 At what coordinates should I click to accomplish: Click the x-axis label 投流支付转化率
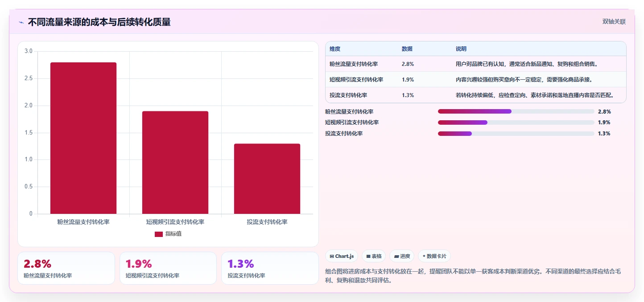coord(267,222)
